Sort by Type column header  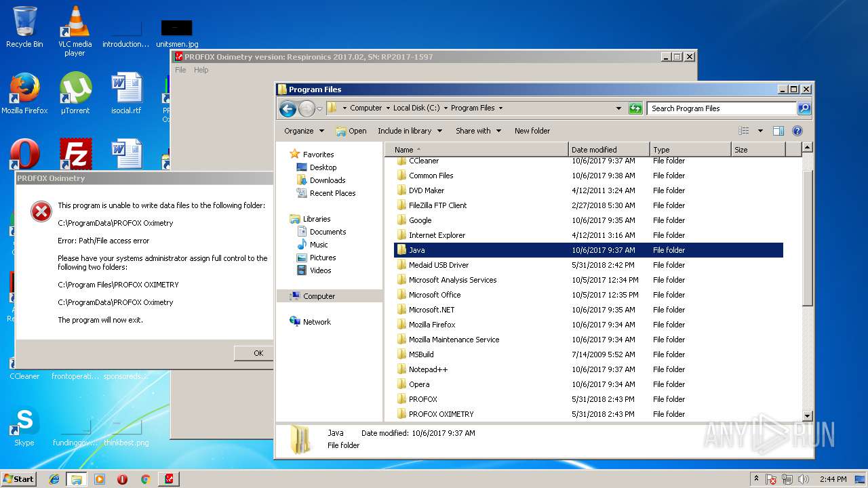pos(690,150)
